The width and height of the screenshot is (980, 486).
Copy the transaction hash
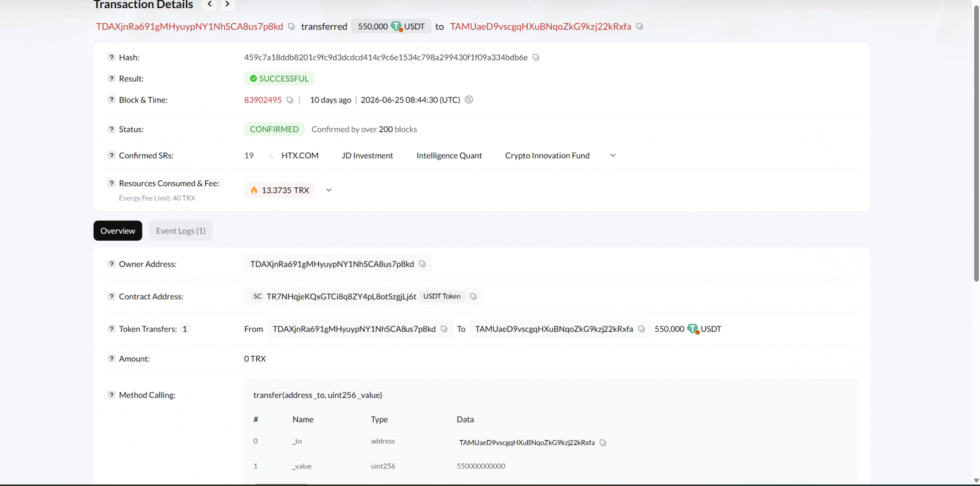[x=536, y=57]
